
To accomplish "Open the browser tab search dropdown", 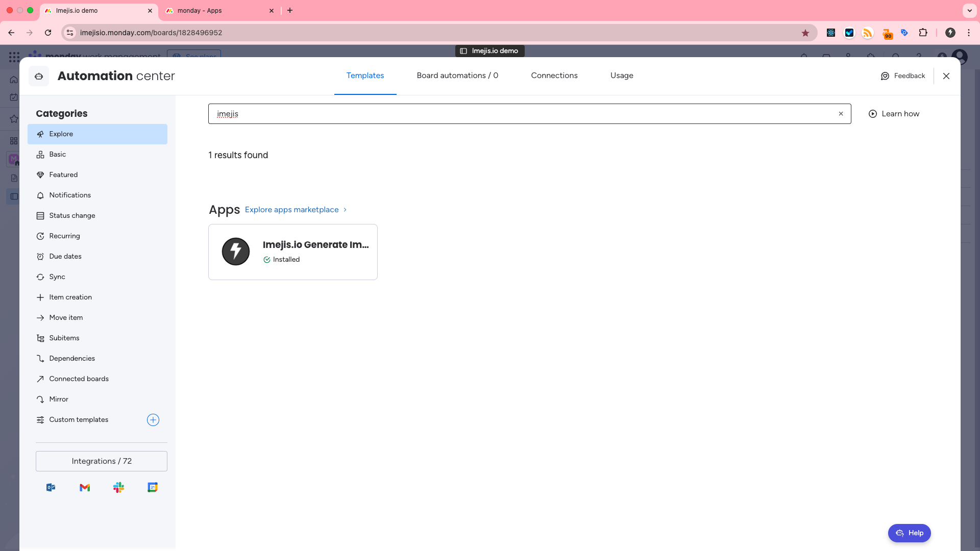I will point(970,10).
